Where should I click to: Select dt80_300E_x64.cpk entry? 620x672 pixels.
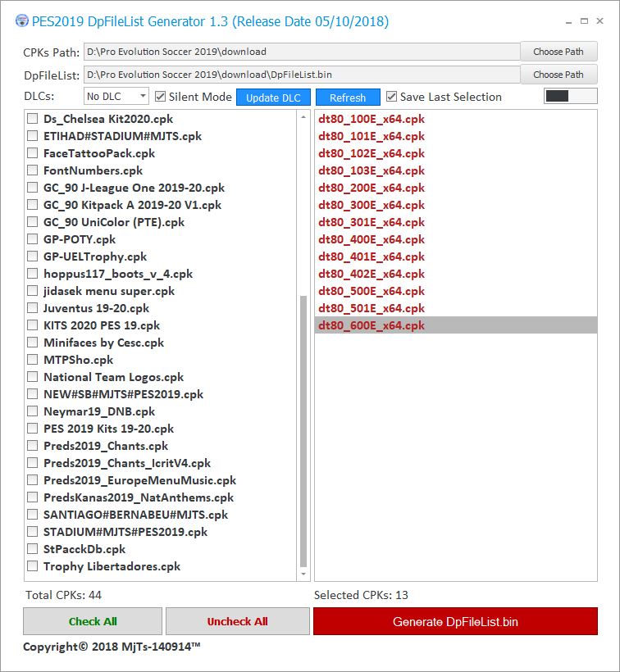(x=456, y=205)
